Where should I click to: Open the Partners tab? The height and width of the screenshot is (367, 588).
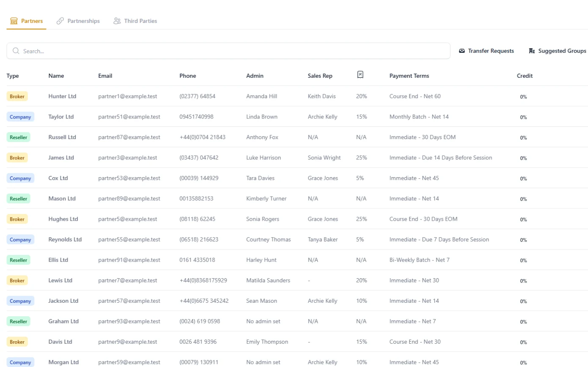[26, 21]
